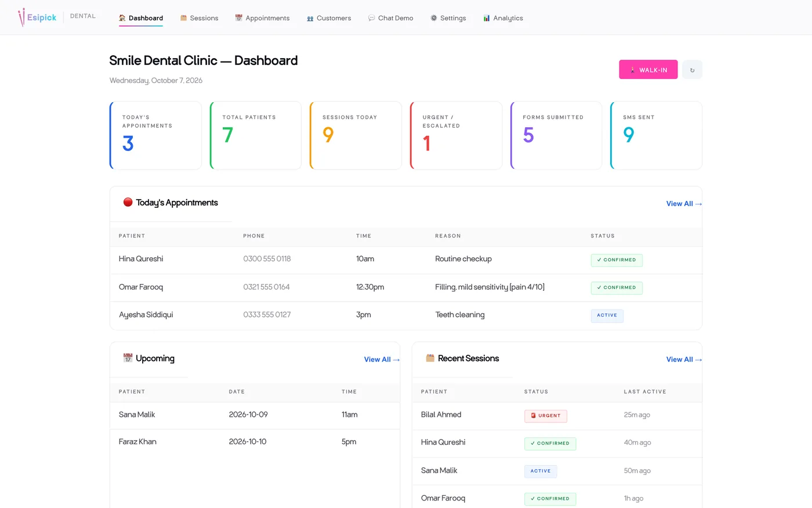
Task: Click phone number 0321 555 0164
Action: tap(266, 287)
